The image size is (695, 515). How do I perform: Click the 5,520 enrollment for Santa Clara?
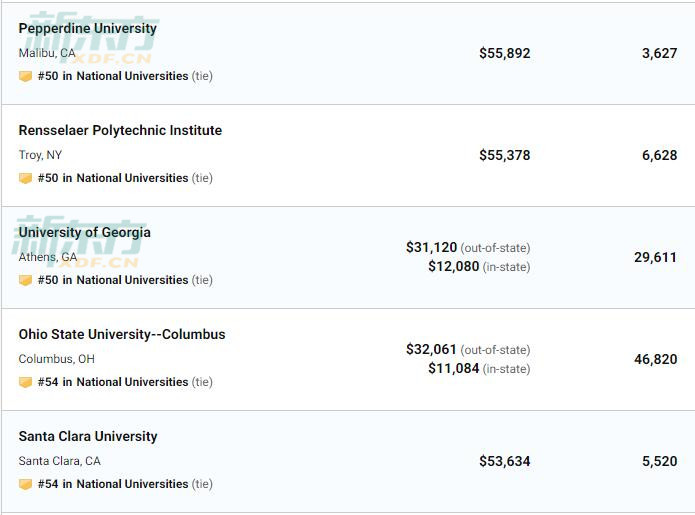pyautogui.click(x=659, y=461)
